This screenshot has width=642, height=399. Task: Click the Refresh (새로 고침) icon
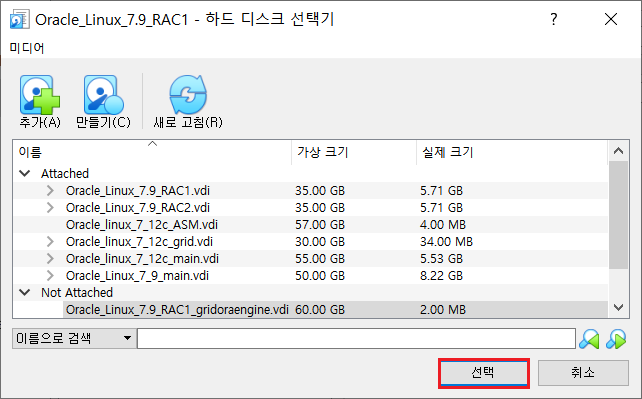coord(188,95)
